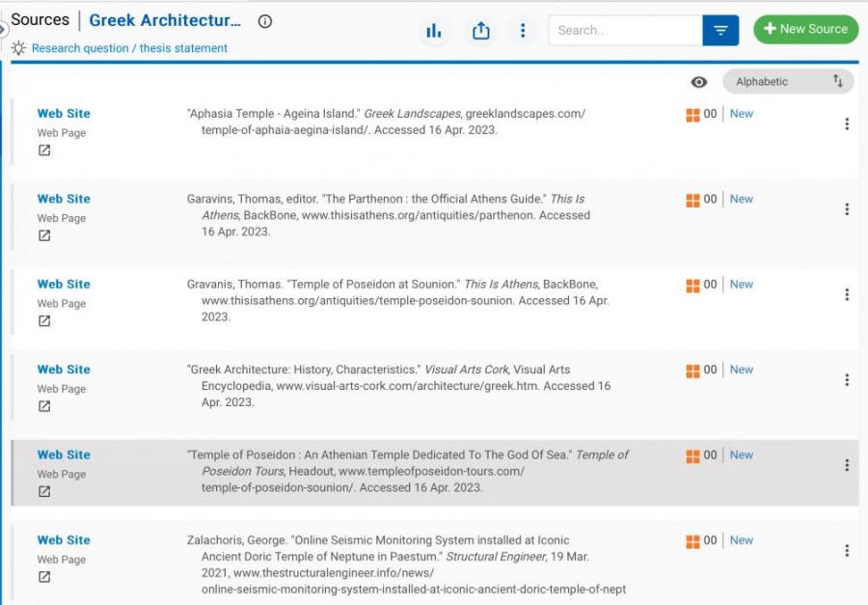Click New link for Gravanis Sounion source

[x=741, y=285]
